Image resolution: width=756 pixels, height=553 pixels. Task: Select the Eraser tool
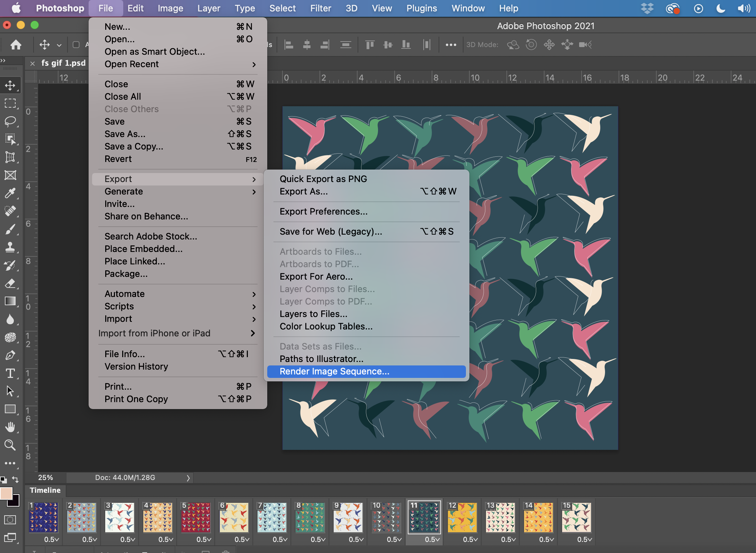10,283
